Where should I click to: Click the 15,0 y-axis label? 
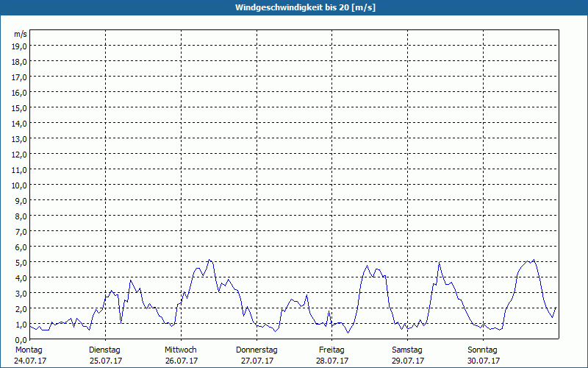click(19, 108)
